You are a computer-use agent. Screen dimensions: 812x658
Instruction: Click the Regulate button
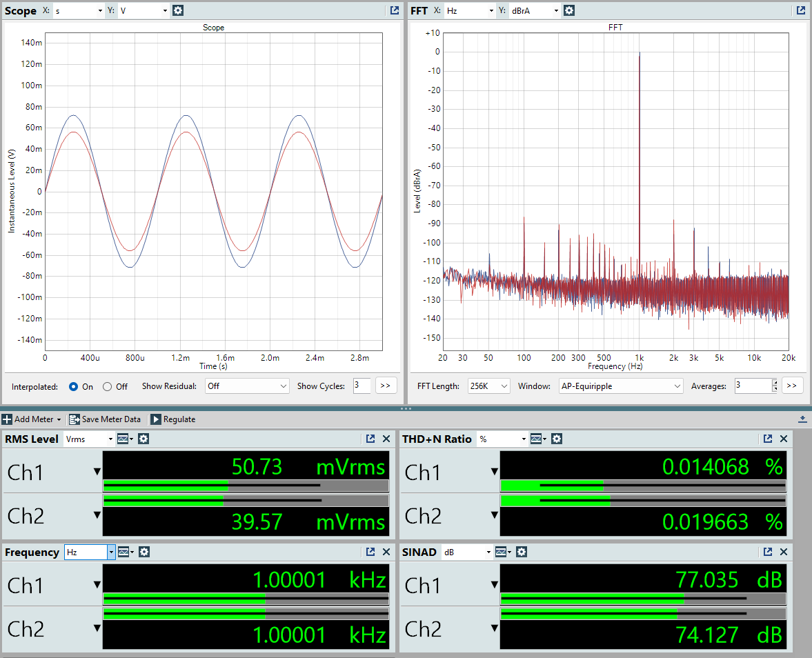click(173, 419)
